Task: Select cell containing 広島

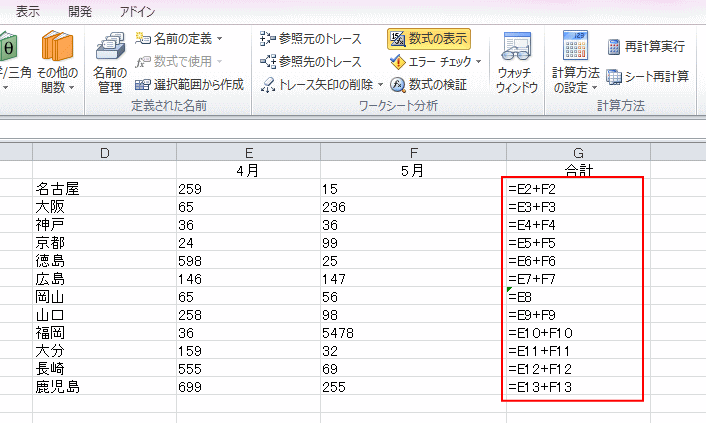Action: (104, 278)
